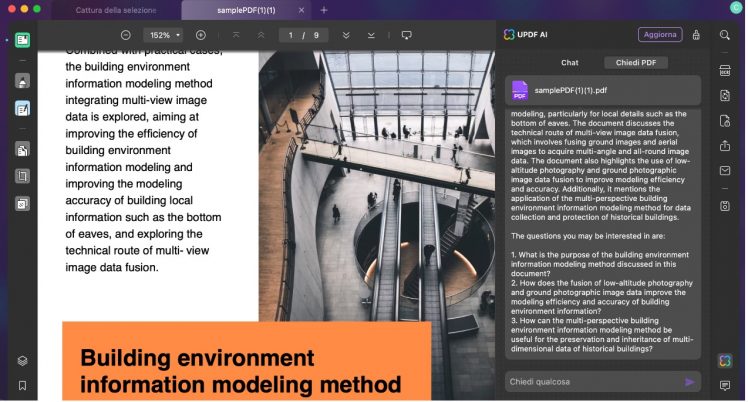Click the Aggiorna upgrade button
Image resolution: width=748 pixels, height=402 pixels.
coord(659,34)
